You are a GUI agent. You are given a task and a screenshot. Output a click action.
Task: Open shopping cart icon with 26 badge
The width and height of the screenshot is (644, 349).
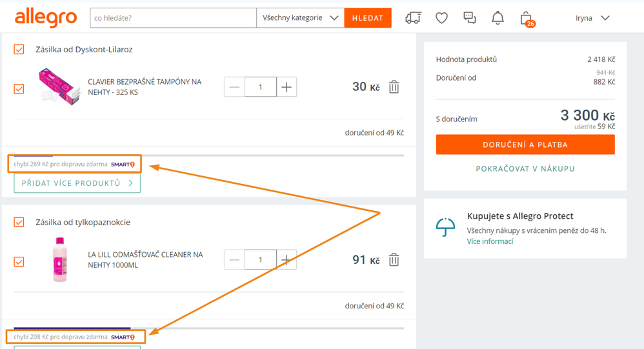point(527,19)
